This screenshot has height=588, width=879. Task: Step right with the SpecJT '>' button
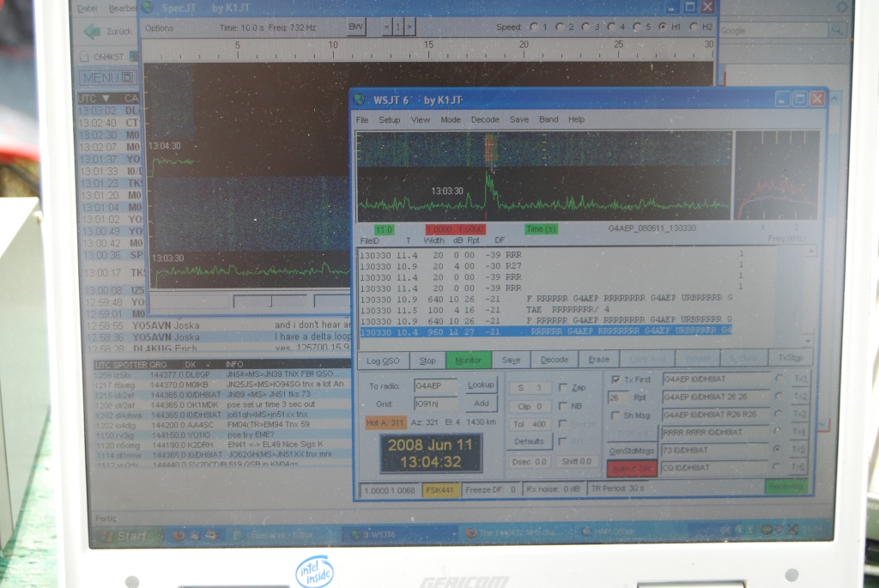coord(409,27)
